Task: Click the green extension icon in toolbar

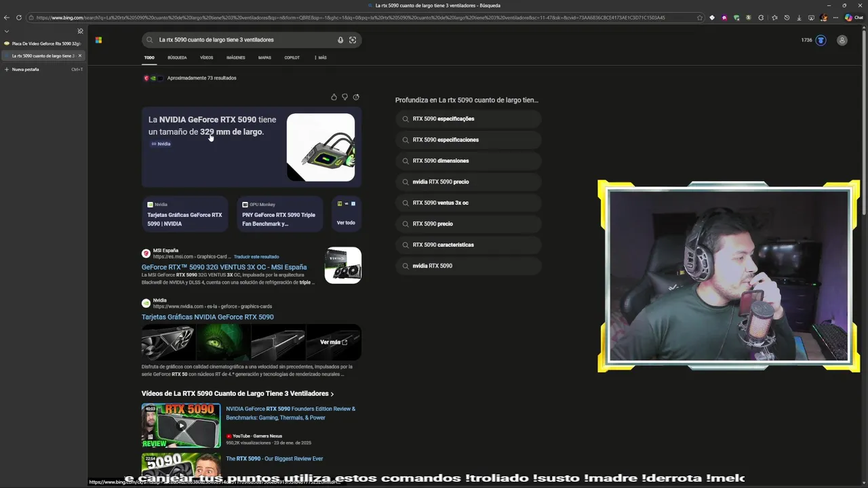Action: (x=736, y=18)
